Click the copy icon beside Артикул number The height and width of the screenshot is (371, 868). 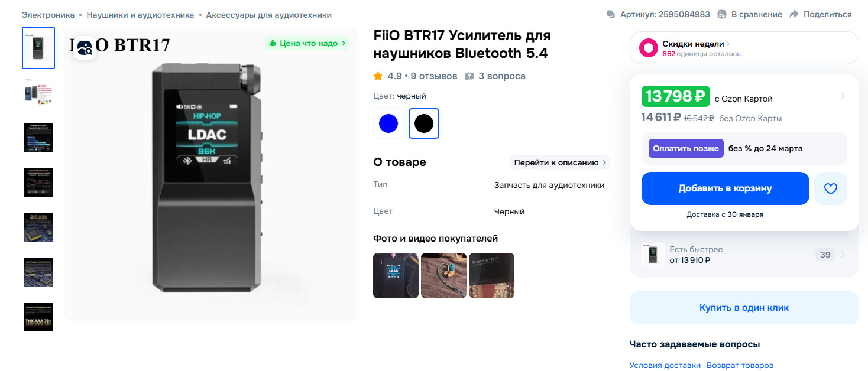tap(611, 14)
